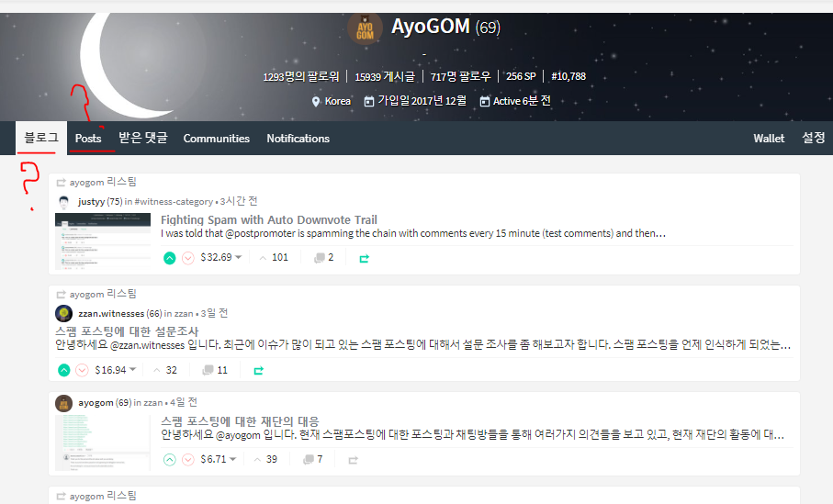Switch to the Posts tab
This screenshot has height=504, width=833.
[88, 138]
